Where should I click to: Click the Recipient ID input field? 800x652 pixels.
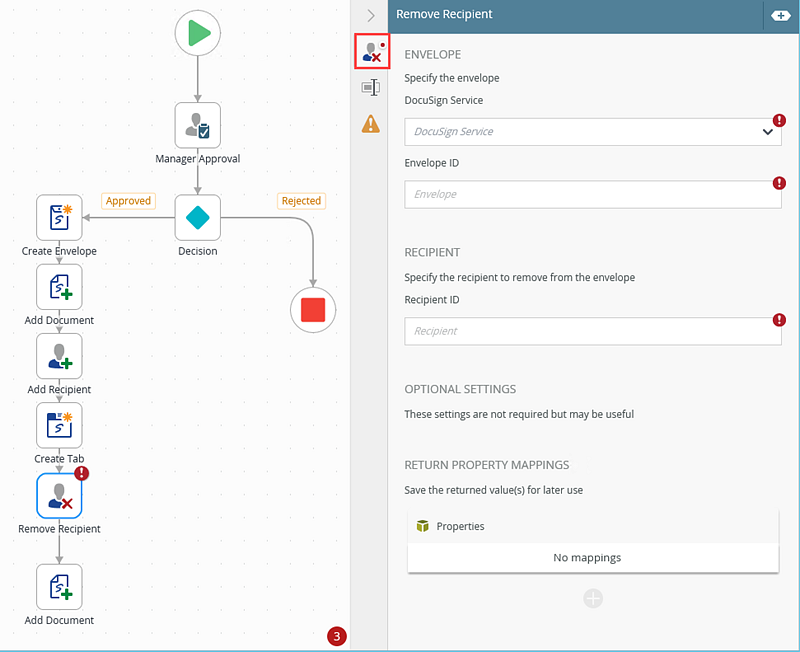594,331
